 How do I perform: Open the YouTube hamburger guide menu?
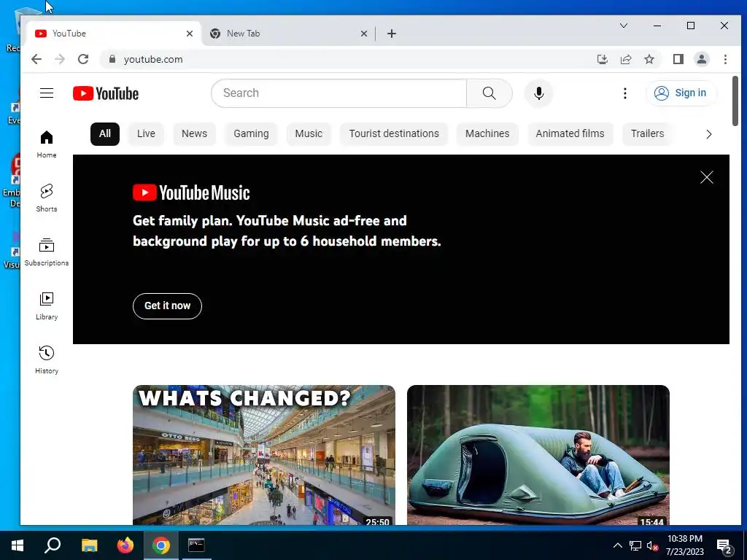[47, 93]
